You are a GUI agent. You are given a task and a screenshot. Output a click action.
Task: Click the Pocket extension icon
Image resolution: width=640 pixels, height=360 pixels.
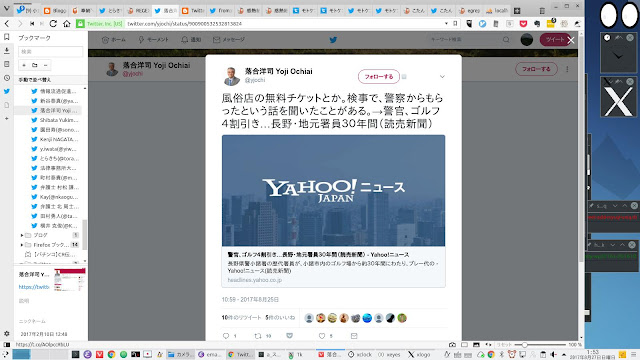pyautogui.click(x=523, y=24)
